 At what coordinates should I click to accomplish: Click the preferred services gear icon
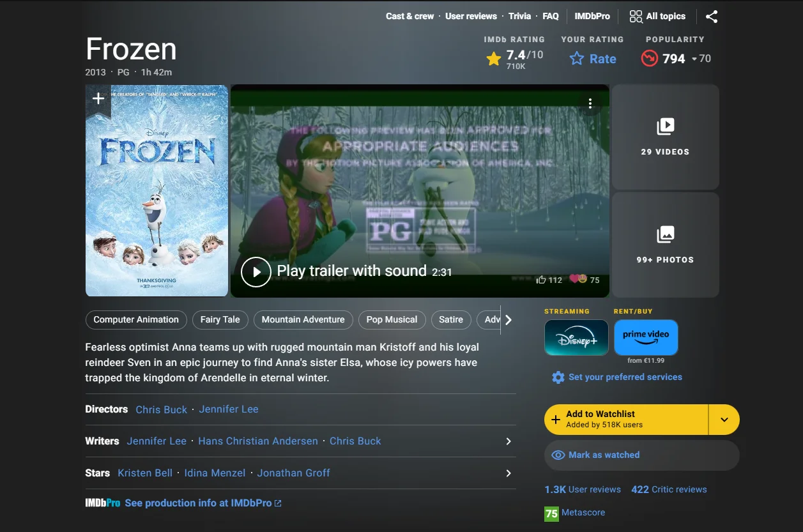558,377
